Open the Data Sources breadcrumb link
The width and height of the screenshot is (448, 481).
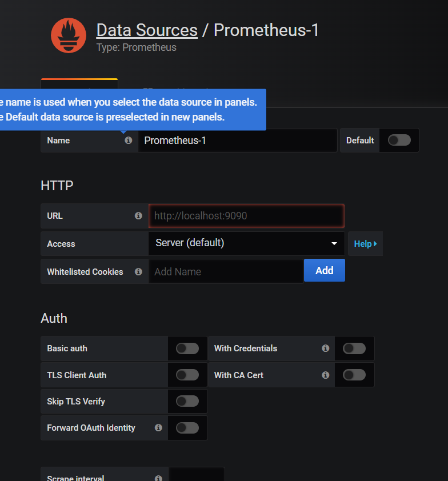click(147, 30)
